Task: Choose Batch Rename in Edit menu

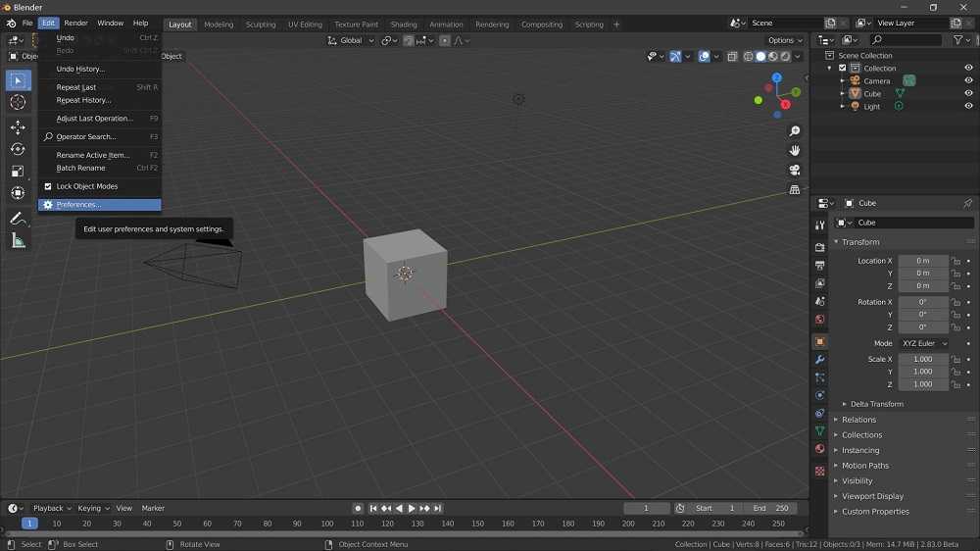Action: (99, 169)
